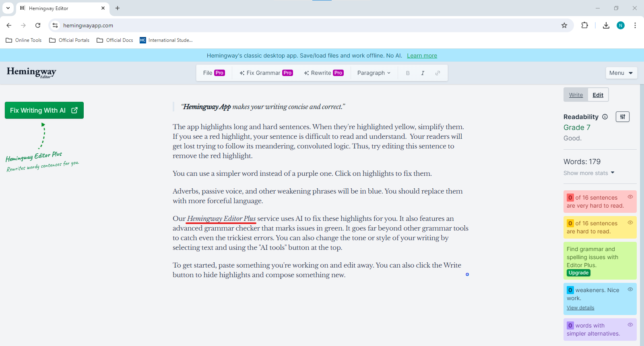Click the quoted Hemingway App heading line

coord(263,107)
